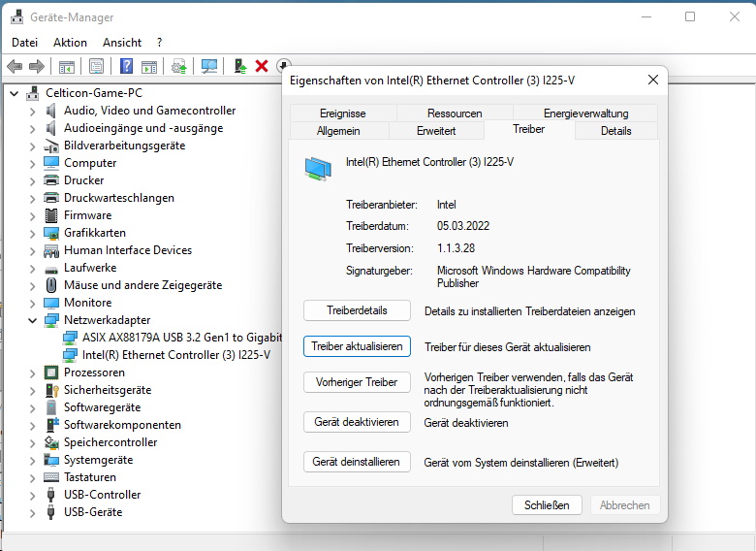
Task: Switch to the Ereignisse tab
Action: coord(343,113)
